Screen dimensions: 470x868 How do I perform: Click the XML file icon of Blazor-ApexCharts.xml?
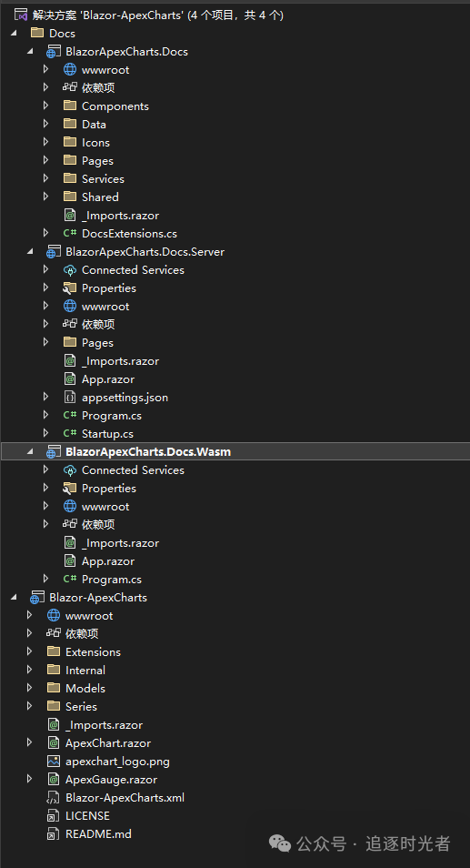[x=54, y=798]
